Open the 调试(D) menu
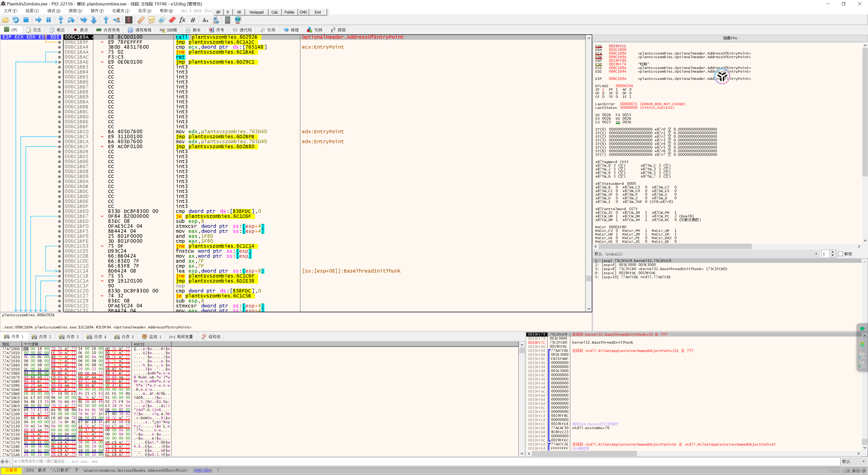This screenshot has width=868, height=475. 54,11
